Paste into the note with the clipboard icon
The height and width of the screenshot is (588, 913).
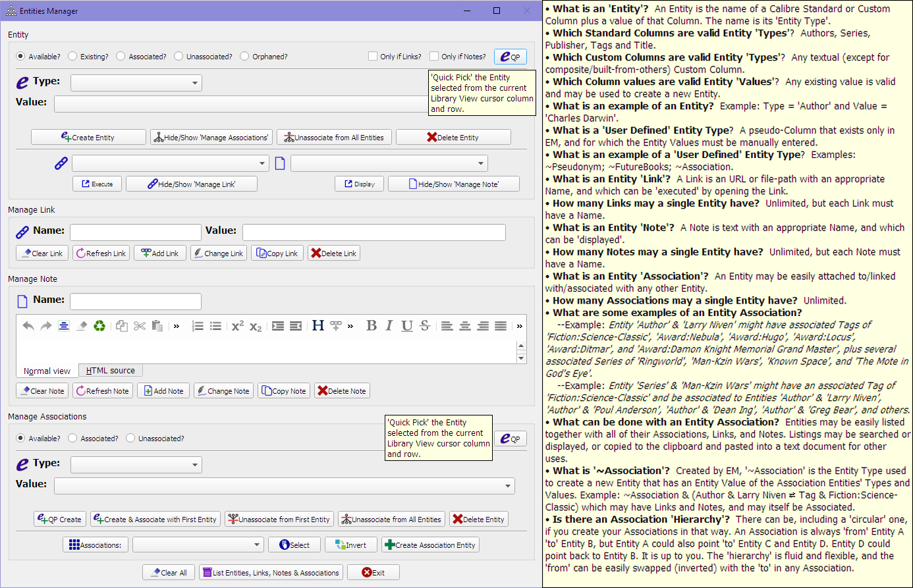click(x=157, y=326)
